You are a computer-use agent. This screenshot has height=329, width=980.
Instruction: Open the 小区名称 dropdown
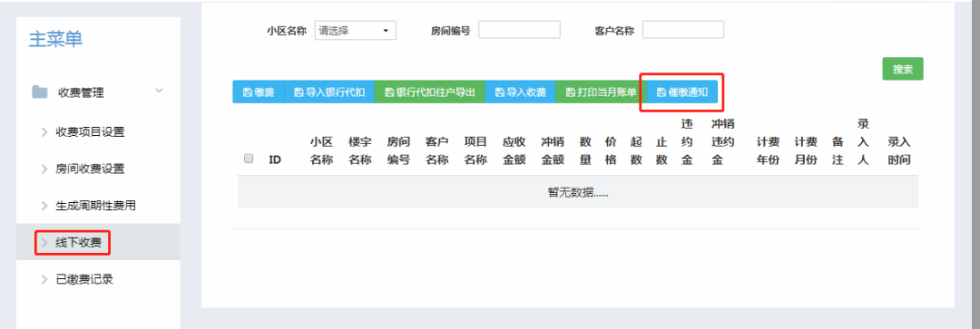pos(356,30)
